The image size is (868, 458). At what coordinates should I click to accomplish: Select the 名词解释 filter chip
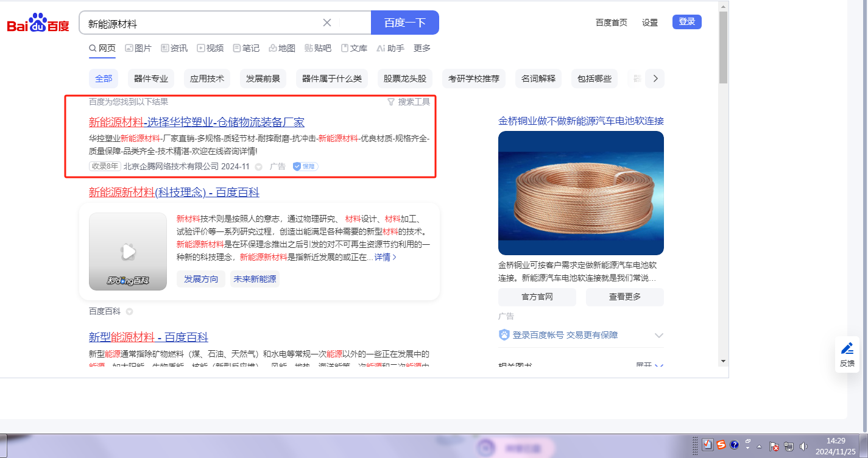(x=538, y=79)
